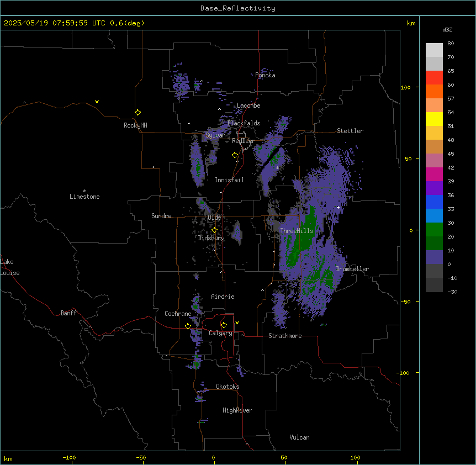The width and height of the screenshot is (476, 465).
Task: Click the km unit label in bottom-left corner
Action: [x=8, y=459]
